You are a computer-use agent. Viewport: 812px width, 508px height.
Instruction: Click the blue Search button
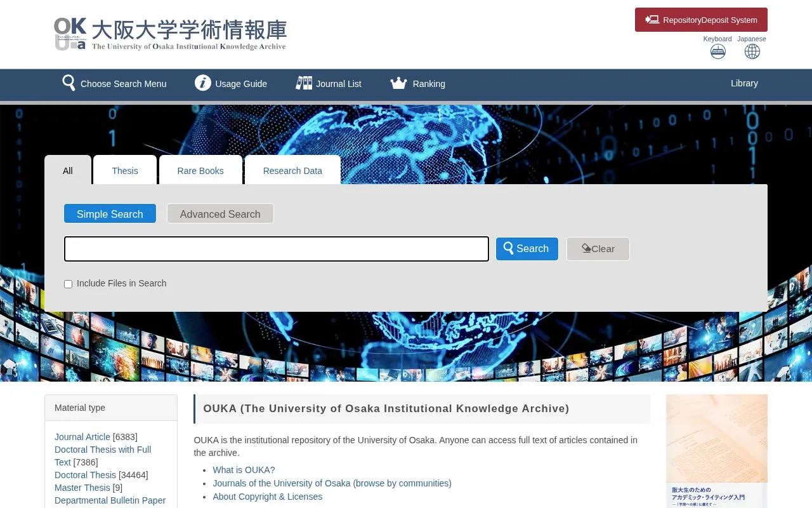tap(527, 249)
